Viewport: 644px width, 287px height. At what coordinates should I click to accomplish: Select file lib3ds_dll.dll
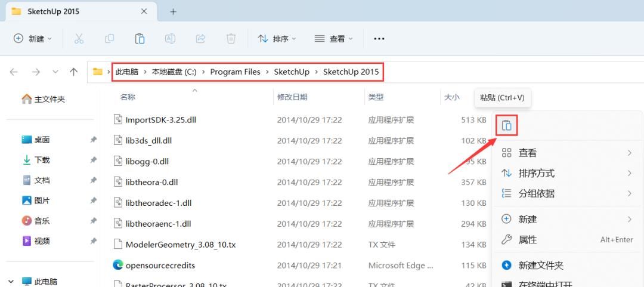click(x=148, y=141)
